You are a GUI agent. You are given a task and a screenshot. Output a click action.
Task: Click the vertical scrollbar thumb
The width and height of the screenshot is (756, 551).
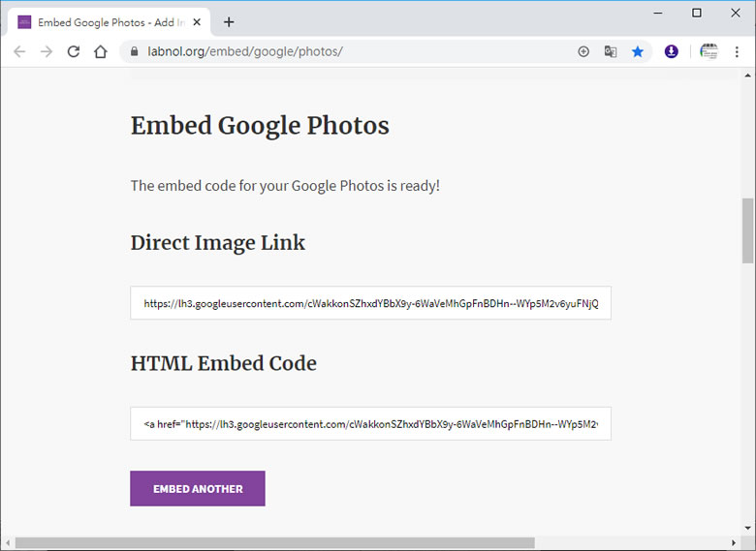pos(747,230)
